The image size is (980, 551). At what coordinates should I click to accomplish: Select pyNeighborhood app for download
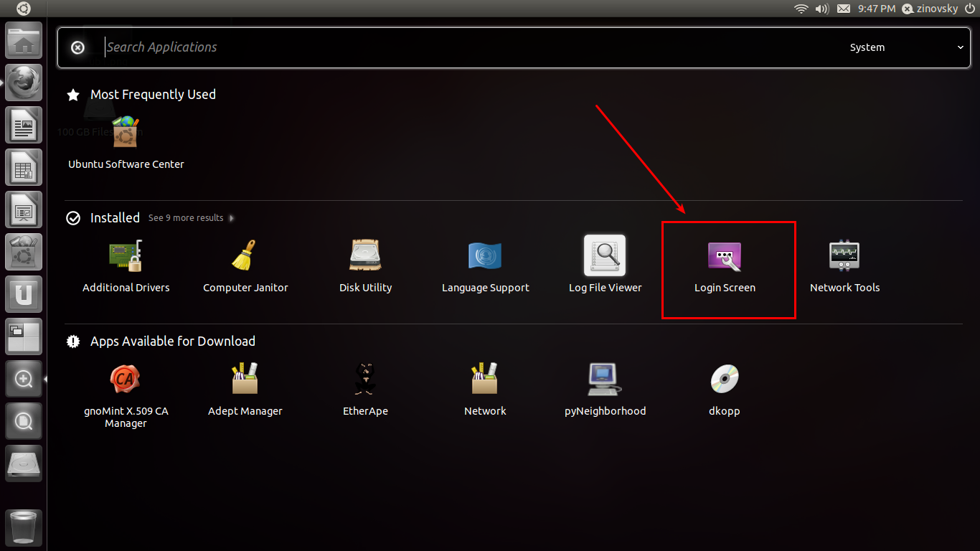pyautogui.click(x=605, y=390)
